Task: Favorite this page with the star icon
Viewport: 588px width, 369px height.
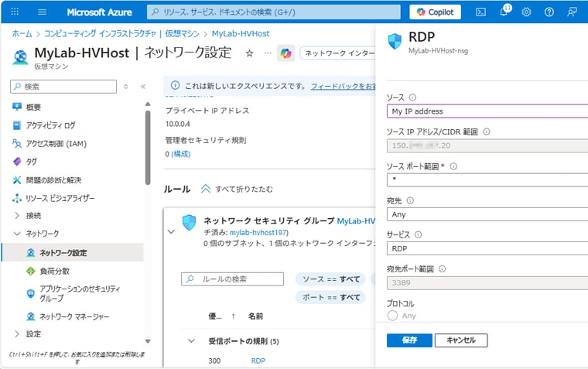Action: pyautogui.click(x=249, y=53)
